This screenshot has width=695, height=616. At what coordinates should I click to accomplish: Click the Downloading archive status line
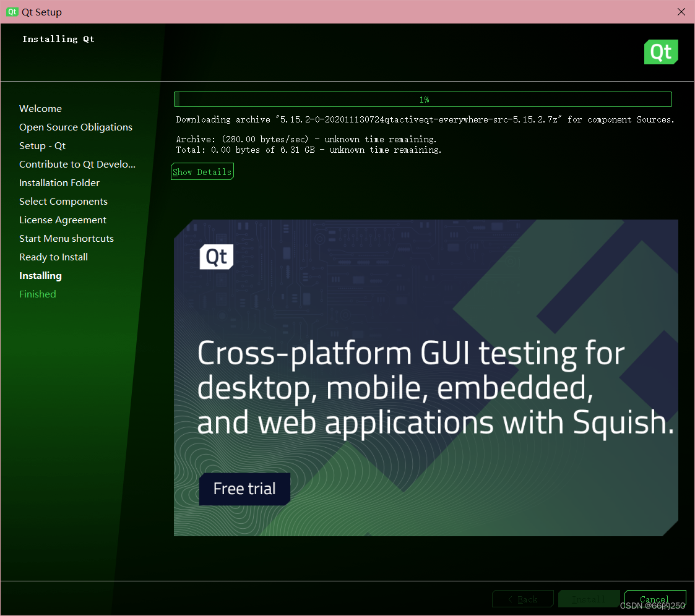[x=425, y=119]
